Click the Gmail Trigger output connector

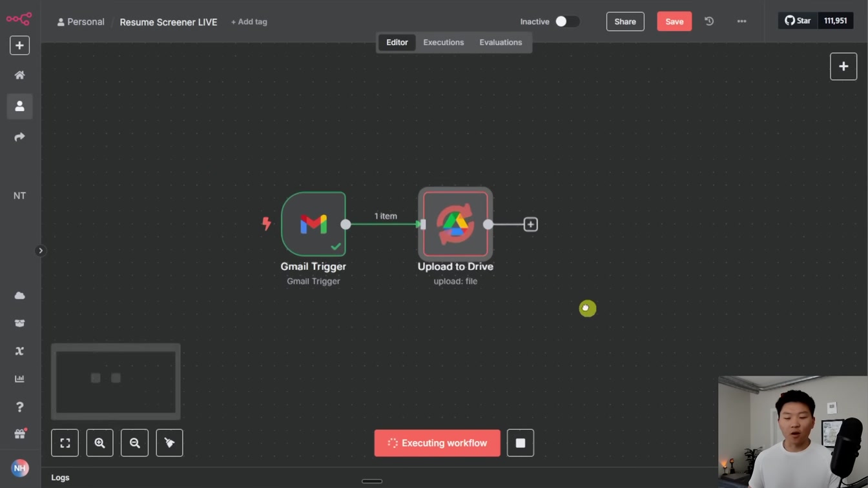coord(346,224)
